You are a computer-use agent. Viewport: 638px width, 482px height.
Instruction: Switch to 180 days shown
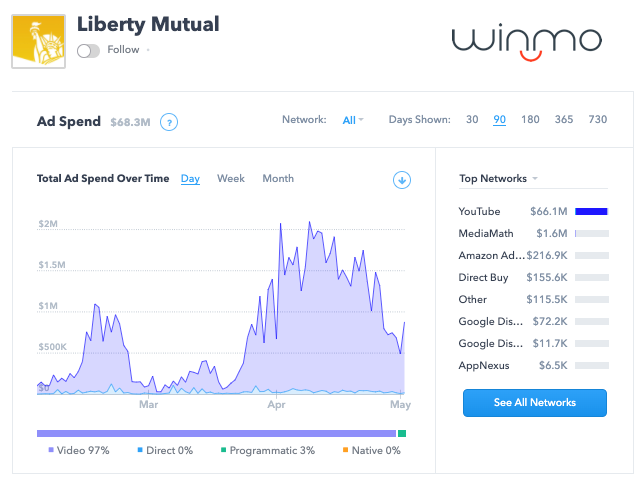coord(530,120)
